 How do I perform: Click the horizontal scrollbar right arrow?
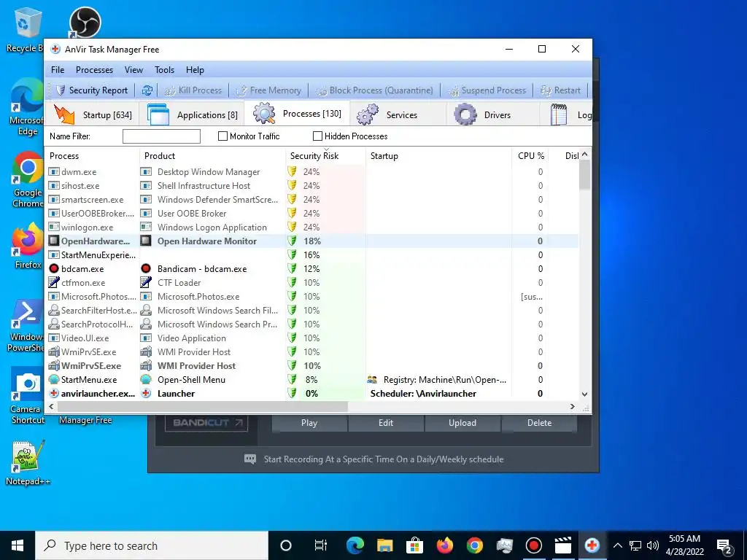572,407
